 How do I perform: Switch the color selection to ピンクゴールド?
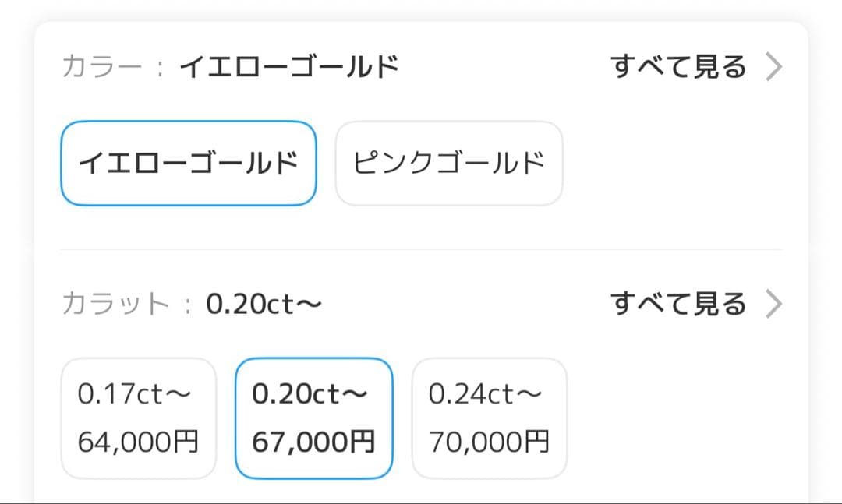point(449,163)
